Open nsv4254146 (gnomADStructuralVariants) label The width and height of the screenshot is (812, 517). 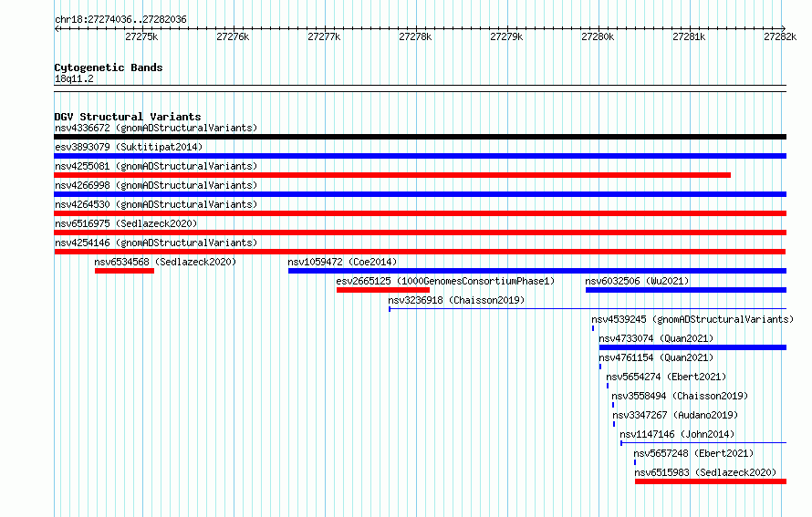(x=156, y=243)
